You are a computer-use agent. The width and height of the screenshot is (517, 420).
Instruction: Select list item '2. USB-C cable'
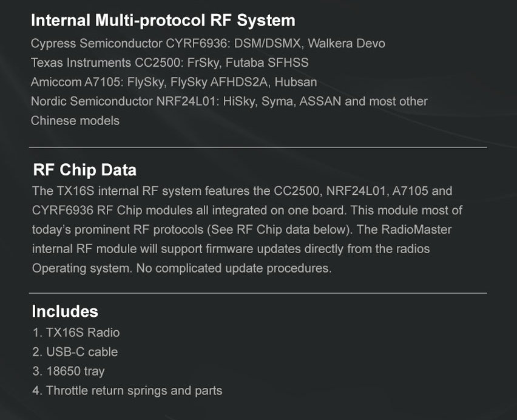75,352
